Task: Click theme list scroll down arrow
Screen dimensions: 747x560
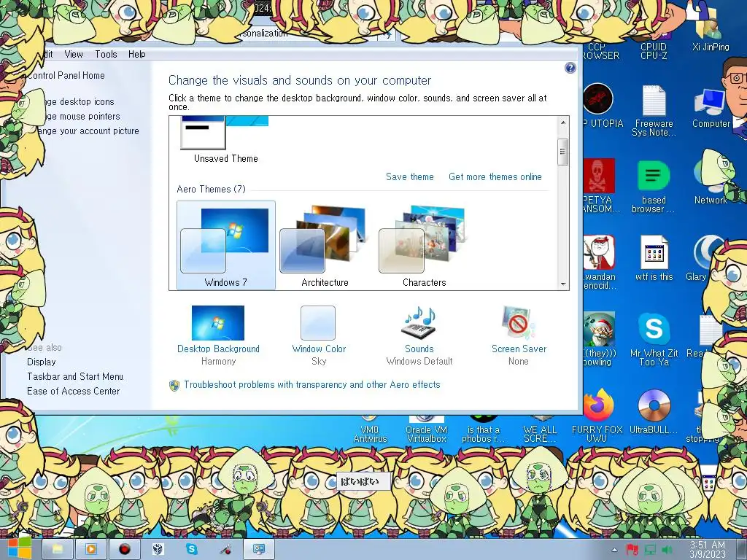Action: click(563, 284)
